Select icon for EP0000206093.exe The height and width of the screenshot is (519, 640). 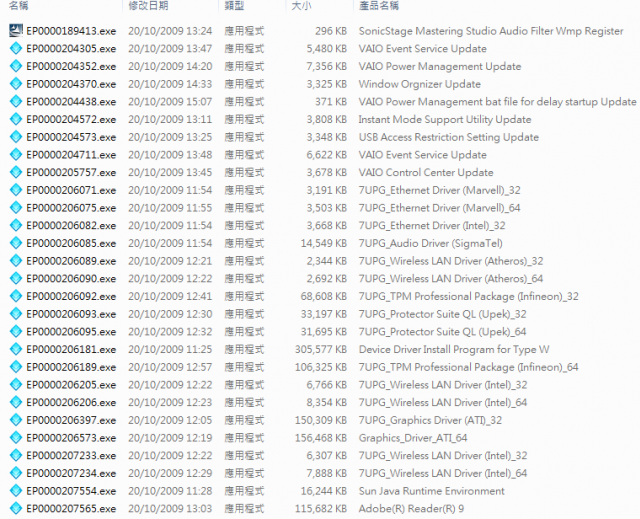[16, 314]
